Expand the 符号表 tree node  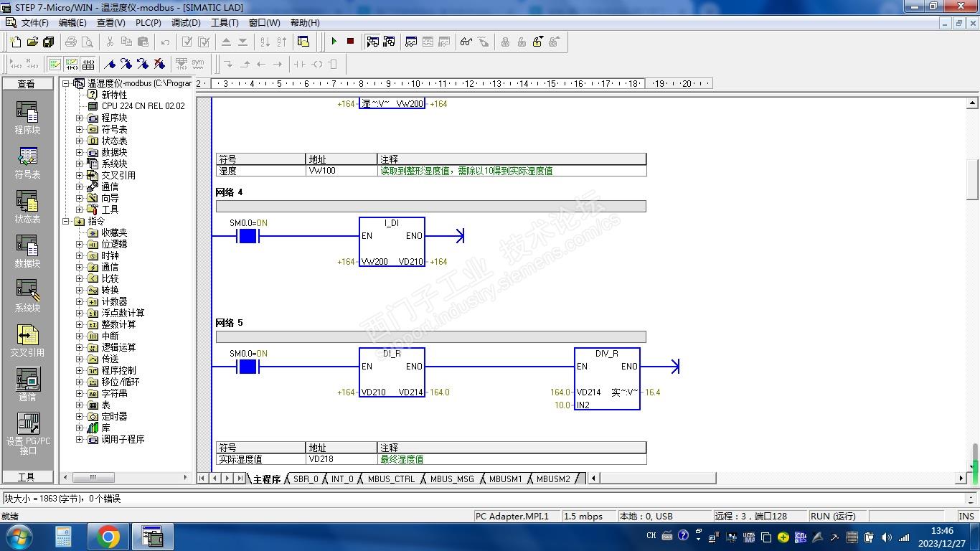(x=80, y=129)
